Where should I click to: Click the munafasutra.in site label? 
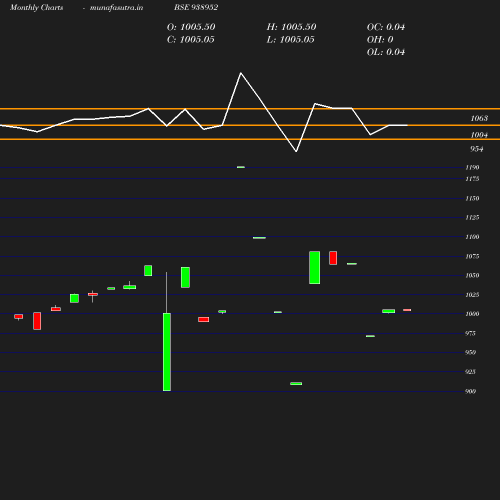point(116,7)
